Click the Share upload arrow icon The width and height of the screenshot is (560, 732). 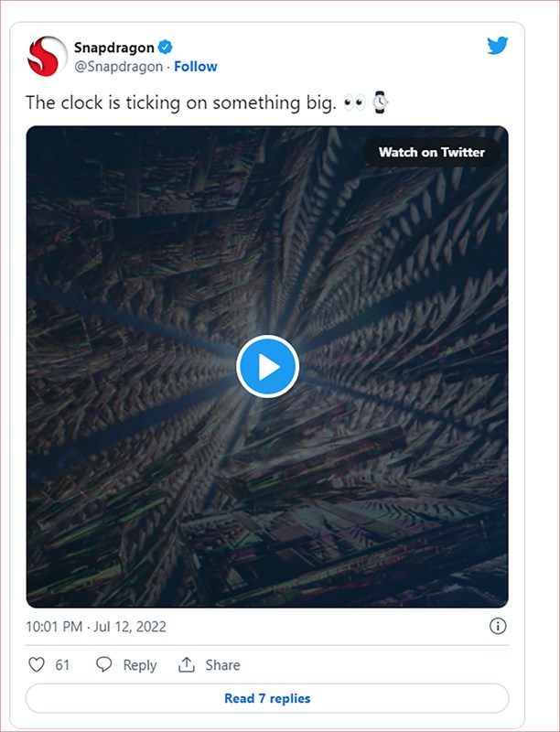187,665
